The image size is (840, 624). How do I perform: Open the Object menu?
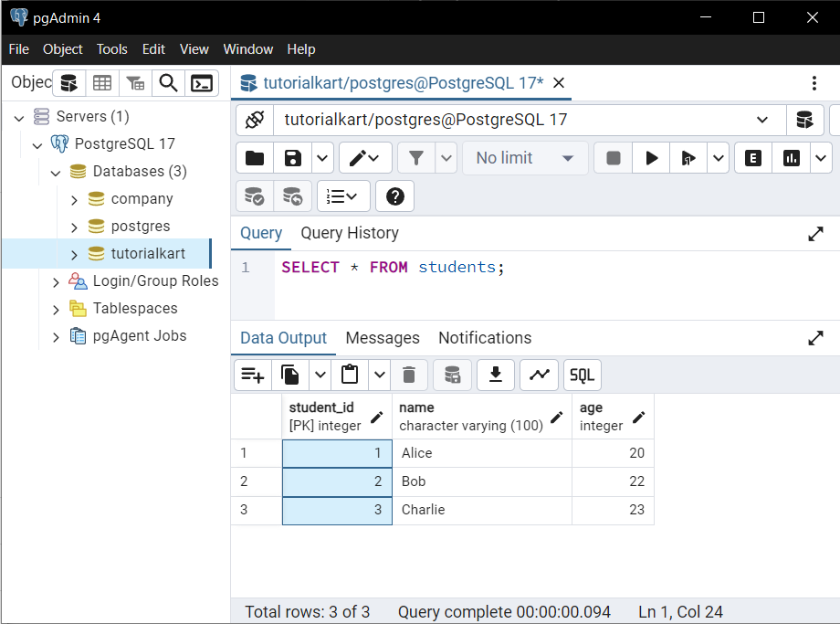tap(63, 49)
